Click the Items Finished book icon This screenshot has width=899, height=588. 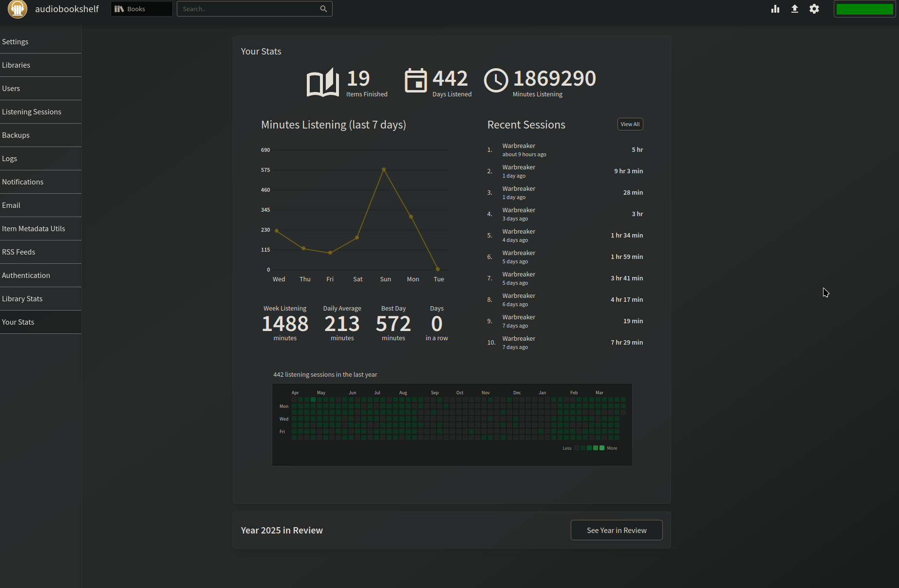pos(323,82)
